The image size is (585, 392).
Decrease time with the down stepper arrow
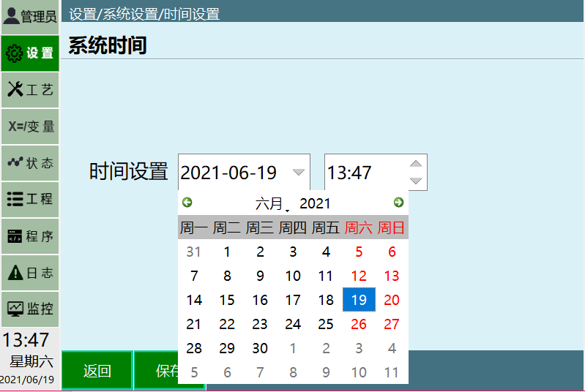(x=416, y=181)
